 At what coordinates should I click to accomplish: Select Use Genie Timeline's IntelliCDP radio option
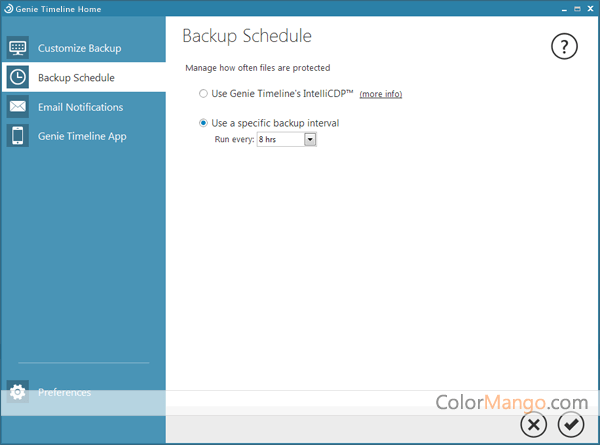pyautogui.click(x=204, y=94)
